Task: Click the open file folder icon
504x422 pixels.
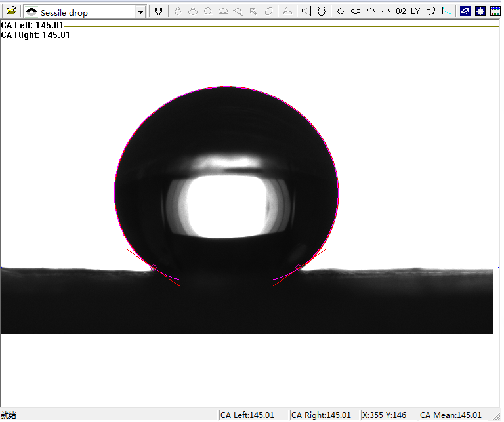Action: tap(11, 11)
